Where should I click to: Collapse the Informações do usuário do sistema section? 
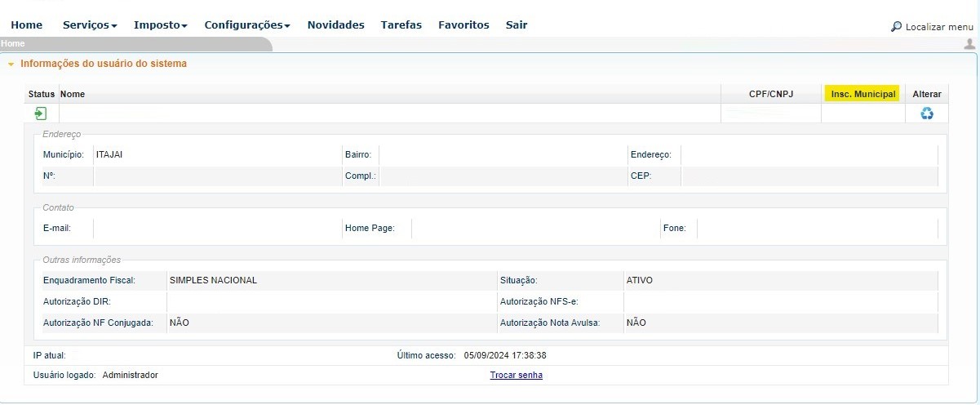click(x=11, y=64)
